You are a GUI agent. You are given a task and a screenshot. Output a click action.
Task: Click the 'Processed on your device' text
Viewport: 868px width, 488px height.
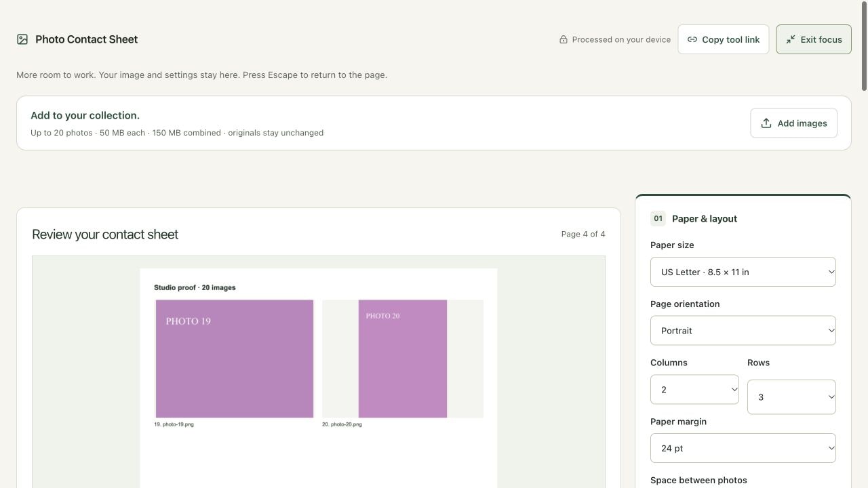coord(621,39)
